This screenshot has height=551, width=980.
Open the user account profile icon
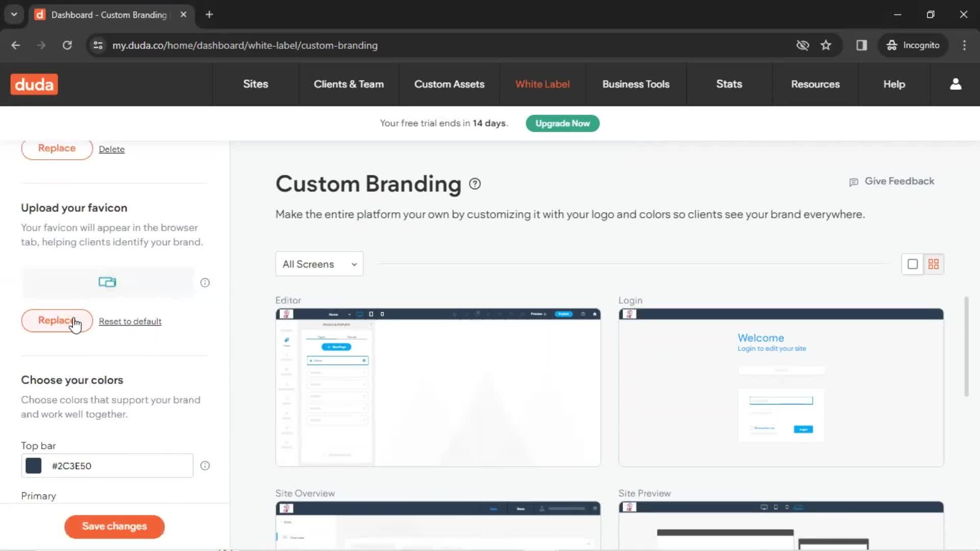tap(955, 84)
